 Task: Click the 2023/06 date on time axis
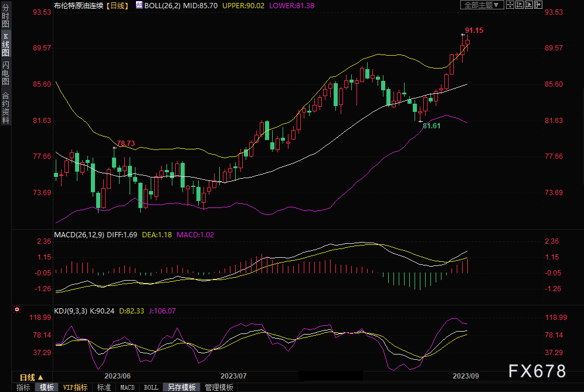117,376
